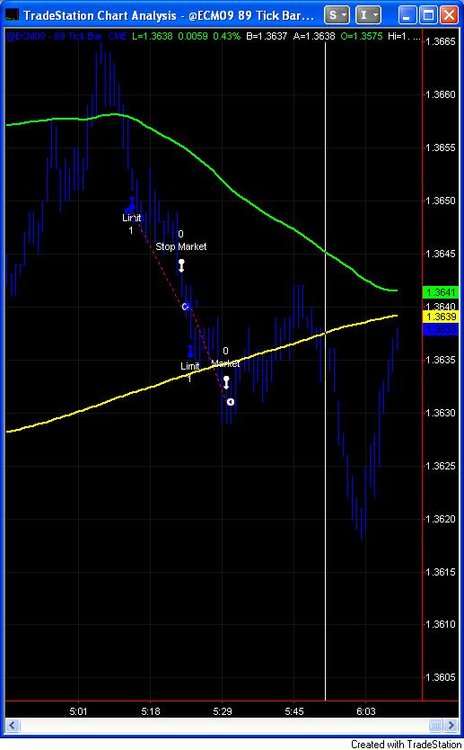The width and height of the screenshot is (464, 750).
Task: Click the horizontal scrollbar thumb
Action: pos(435,725)
